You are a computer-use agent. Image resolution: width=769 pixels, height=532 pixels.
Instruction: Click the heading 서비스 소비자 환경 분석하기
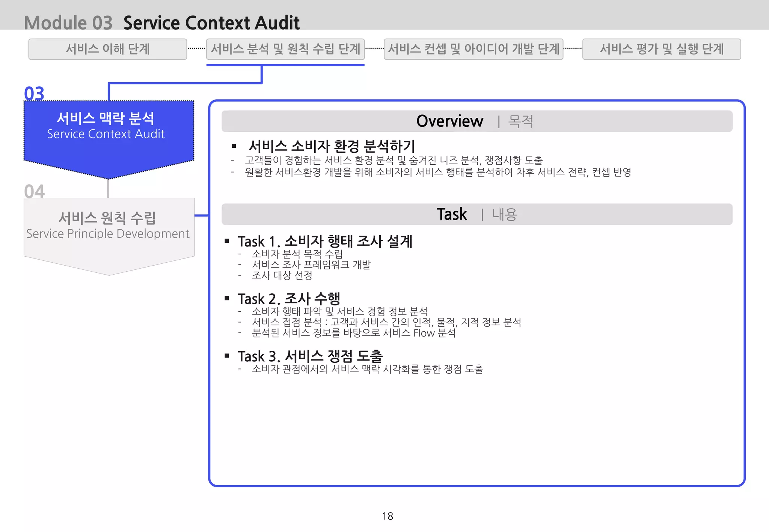pos(332,146)
